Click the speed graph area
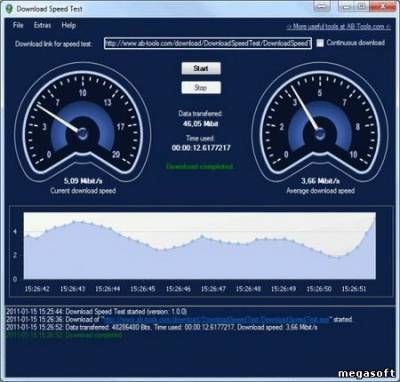400x382 pixels. point(200,246)
